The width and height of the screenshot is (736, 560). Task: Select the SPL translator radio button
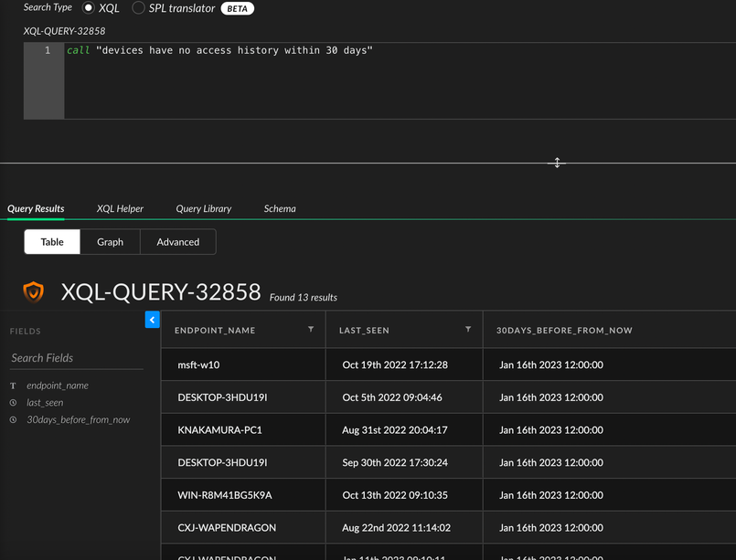pos(139,8)
